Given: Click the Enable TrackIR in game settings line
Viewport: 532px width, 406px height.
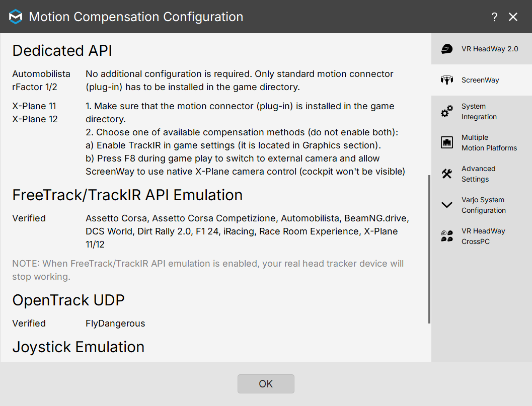Looking at the screenshot, I should pyautogui.click(x=233, y=145).
